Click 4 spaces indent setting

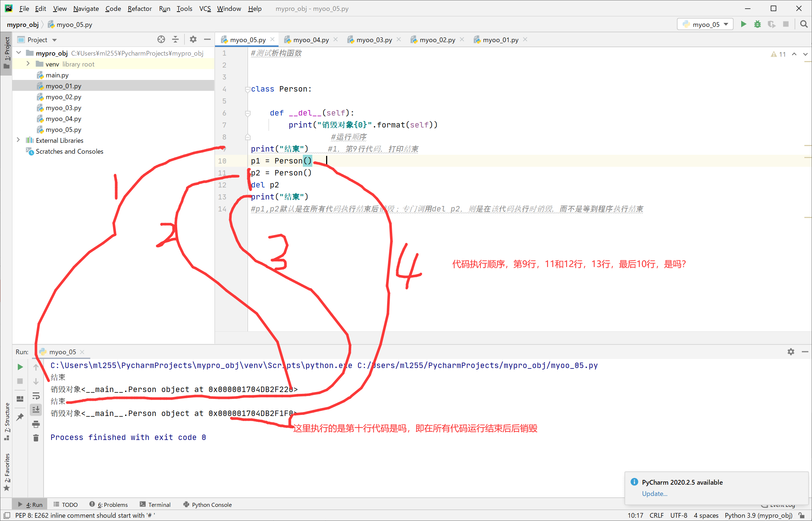point(706,515)
